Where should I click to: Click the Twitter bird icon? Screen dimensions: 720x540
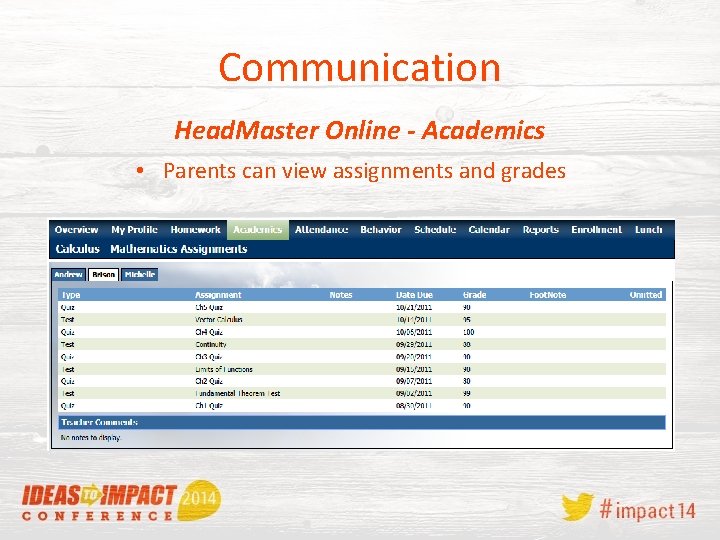pyautogui.click(x=577, y=506)
